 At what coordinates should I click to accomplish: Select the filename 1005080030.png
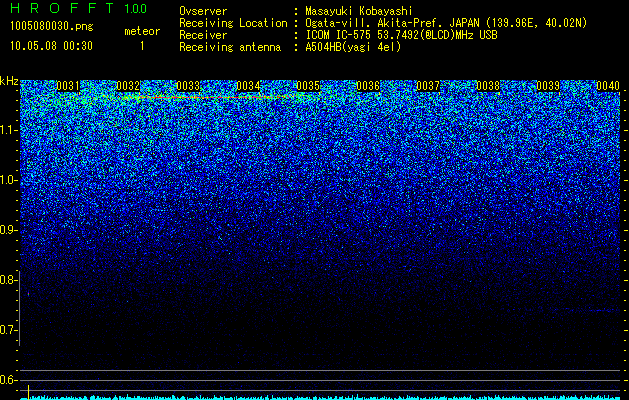(51, 27)
